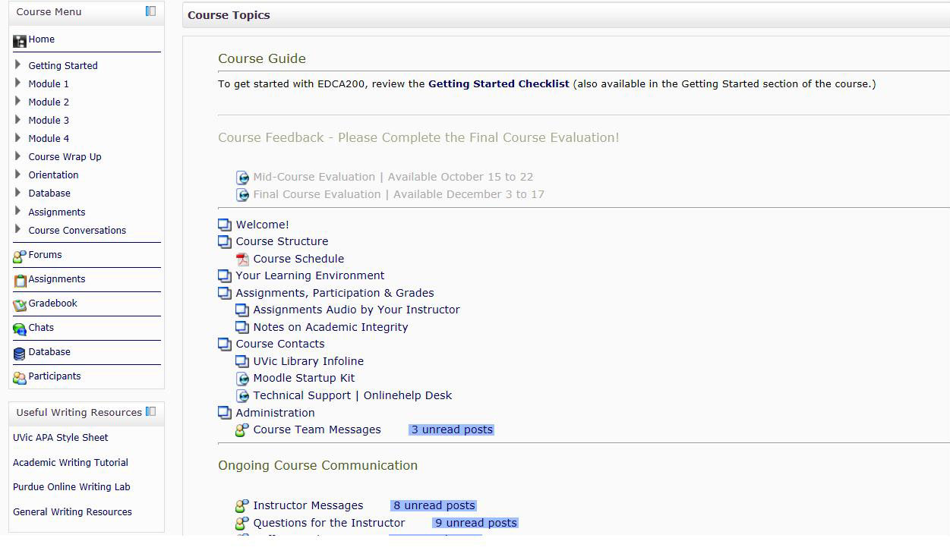Open Course Wrap Up menu item
950x560 pixels.
click(x=65, y=157)
